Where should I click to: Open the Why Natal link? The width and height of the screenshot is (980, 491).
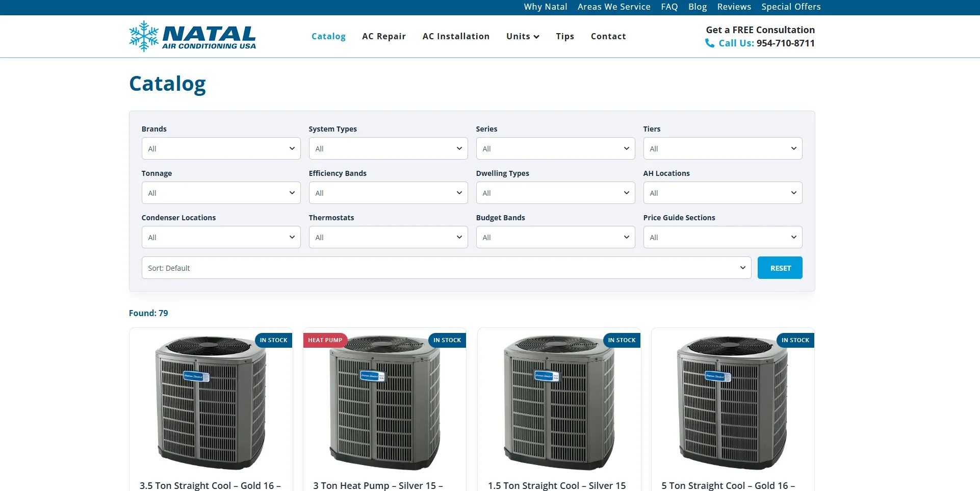546,7
